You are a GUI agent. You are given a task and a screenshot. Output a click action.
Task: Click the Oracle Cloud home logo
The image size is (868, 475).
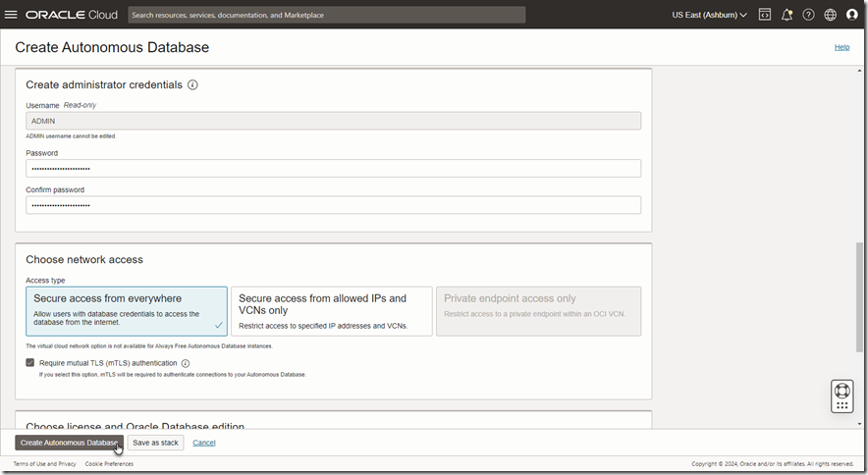pyautogui.click(x=72, y=15)
